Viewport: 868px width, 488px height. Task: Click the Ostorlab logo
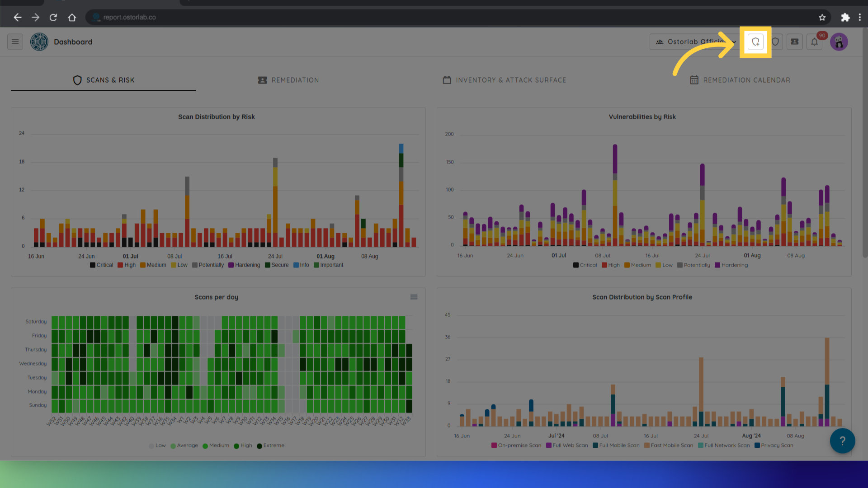coord(39,42)
